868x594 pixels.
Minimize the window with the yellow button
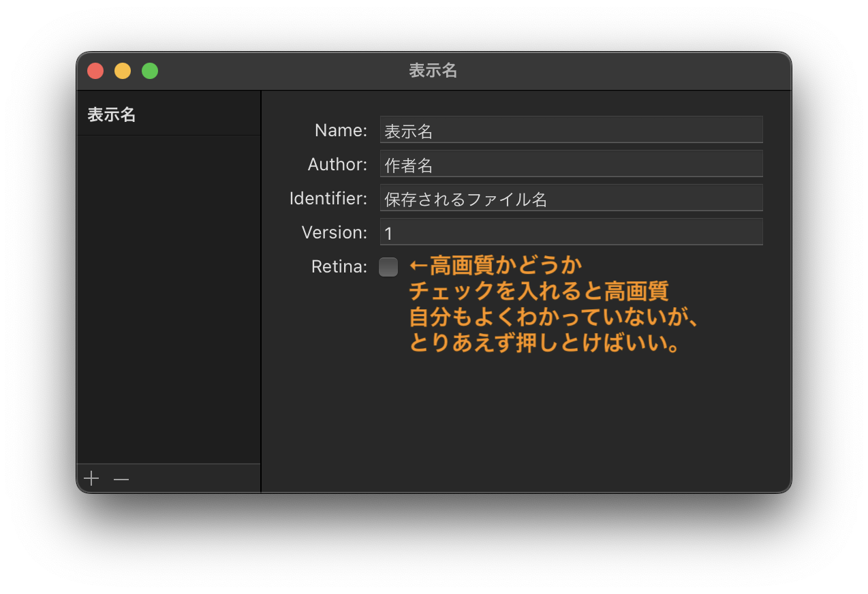(122, 70)
